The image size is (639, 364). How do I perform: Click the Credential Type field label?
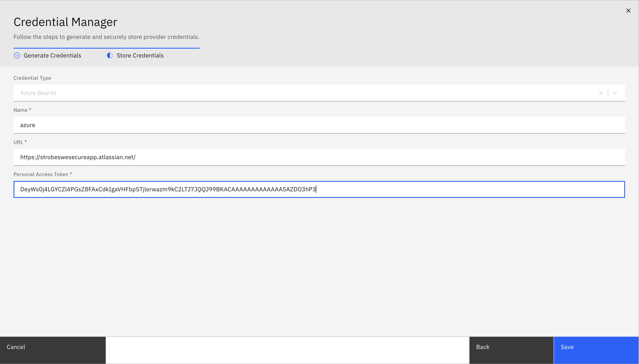32,78
